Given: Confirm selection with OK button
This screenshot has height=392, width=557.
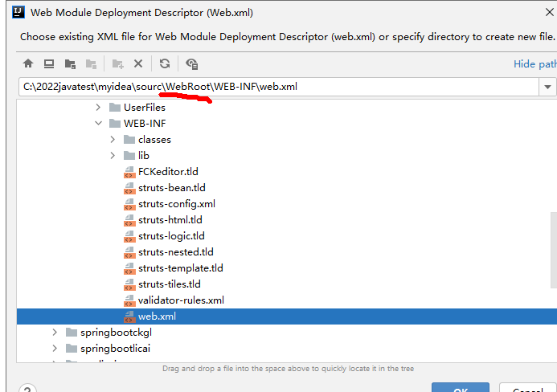Looking at the screenshot, I should 461,387.
